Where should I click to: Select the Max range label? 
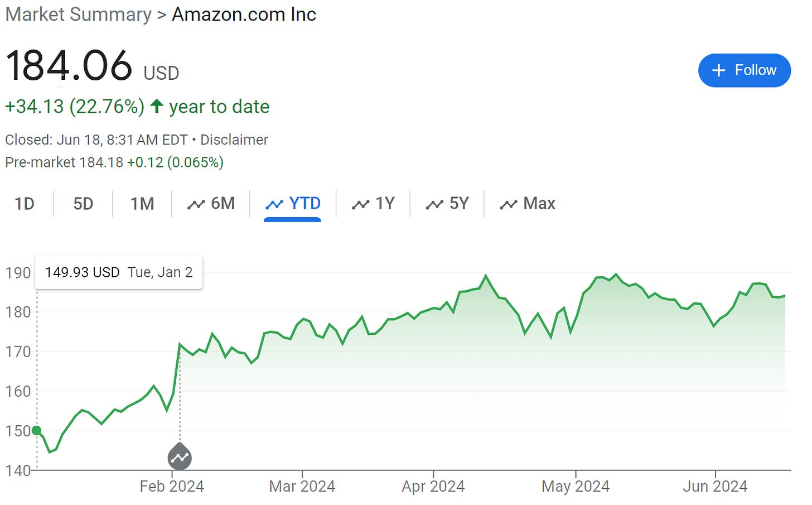click(539, 204)
